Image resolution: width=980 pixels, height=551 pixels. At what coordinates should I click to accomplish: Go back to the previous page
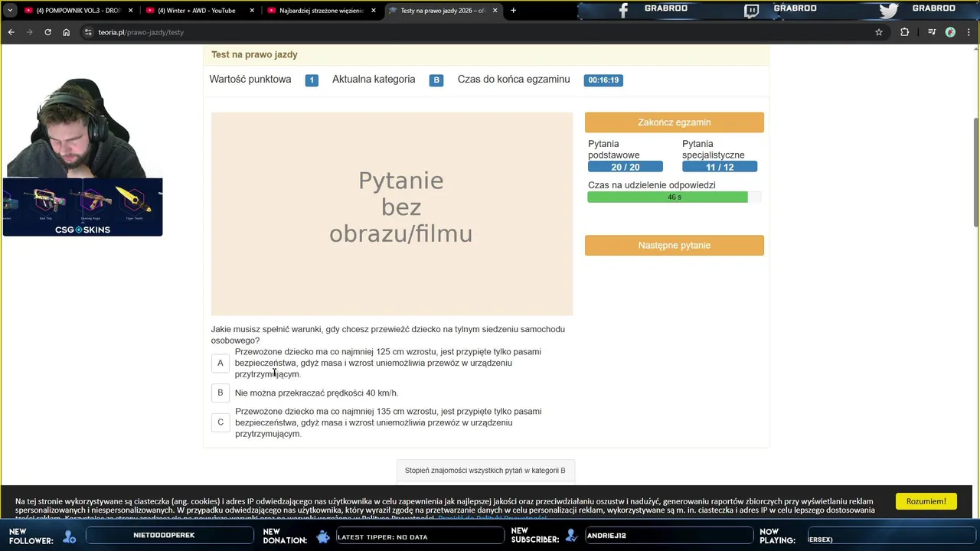click(x=11, y=32)
